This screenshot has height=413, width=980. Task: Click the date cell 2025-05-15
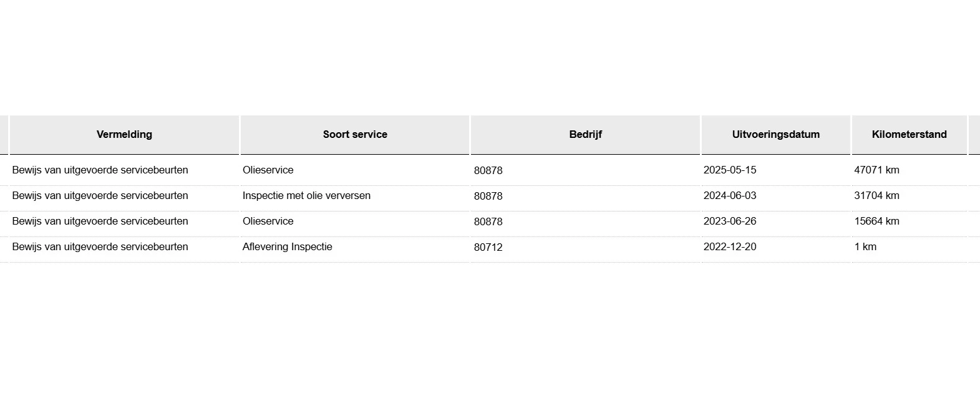coord(729,170)
